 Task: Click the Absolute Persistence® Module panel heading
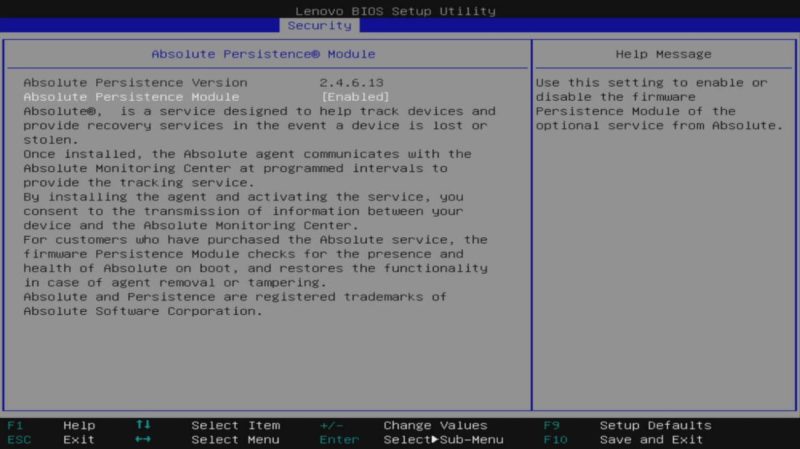pyautogui.click(x=263, y=54)
